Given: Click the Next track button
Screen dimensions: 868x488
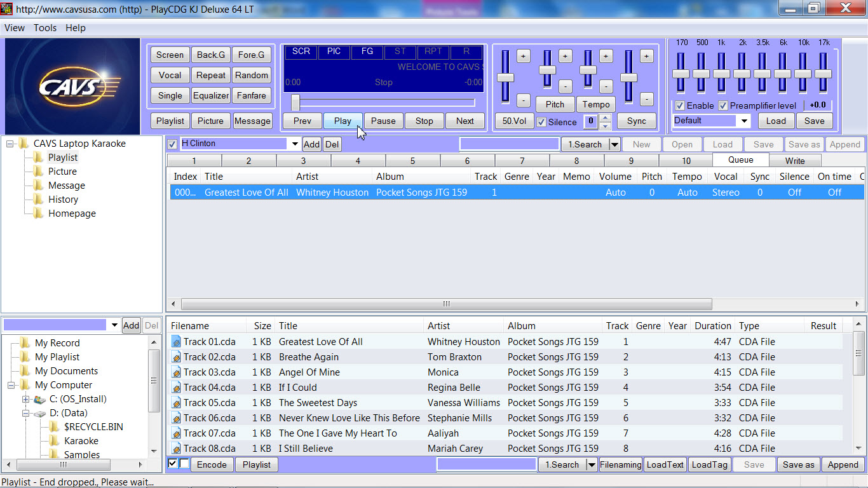Looking at the screenshot, I should coord(465,121).
